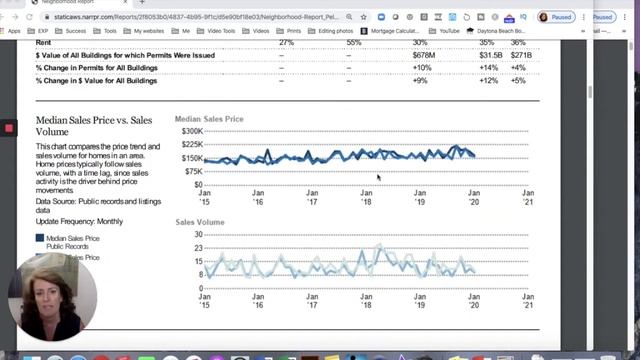Open the Tools bookmarks folder
This screenshot has width=640, height=360.
click(x=105, y=31)
